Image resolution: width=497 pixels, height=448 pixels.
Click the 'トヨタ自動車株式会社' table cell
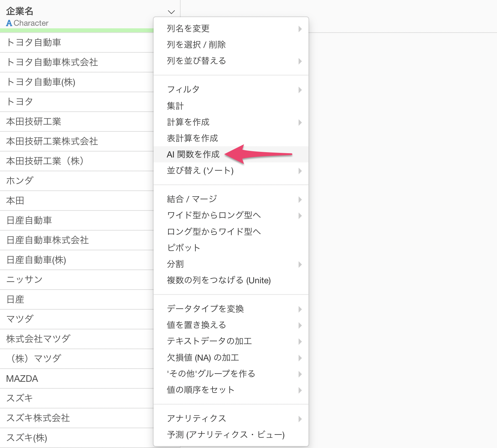52,62
